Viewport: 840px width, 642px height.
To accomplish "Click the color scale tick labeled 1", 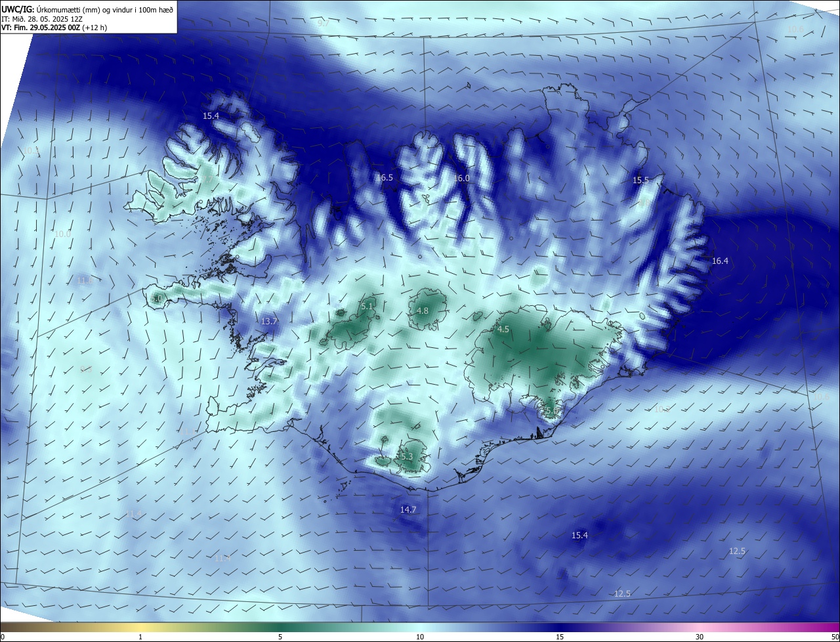I will pos(141,637).
